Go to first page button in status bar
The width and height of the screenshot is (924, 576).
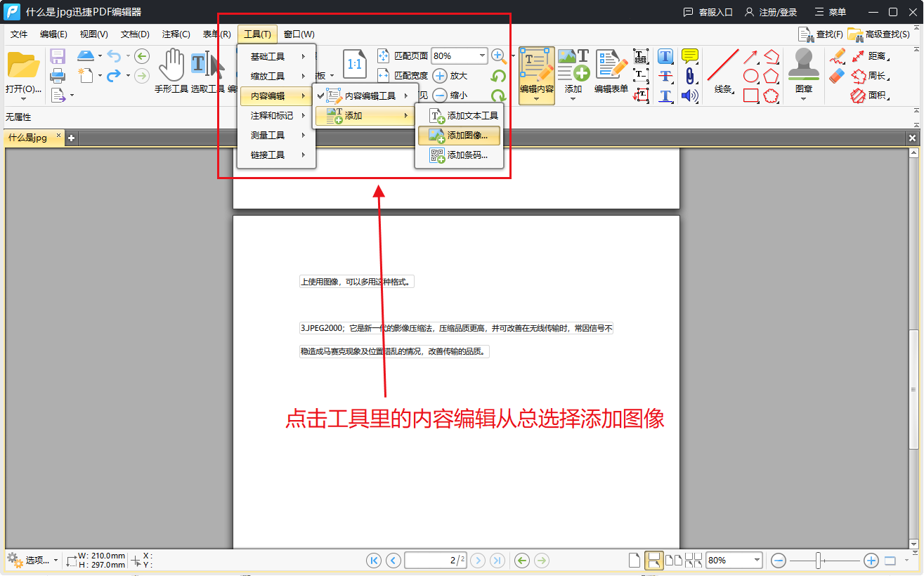point(374,560)
